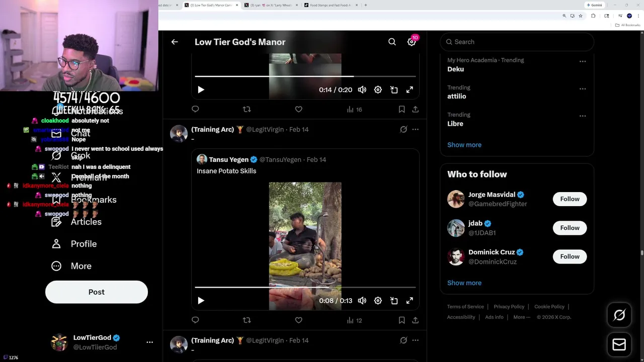Play the Insane Potato Skills video
Image resolution: width=644 pixels, height=362 pixels.
pyautogui.click(x=201, y=301)
